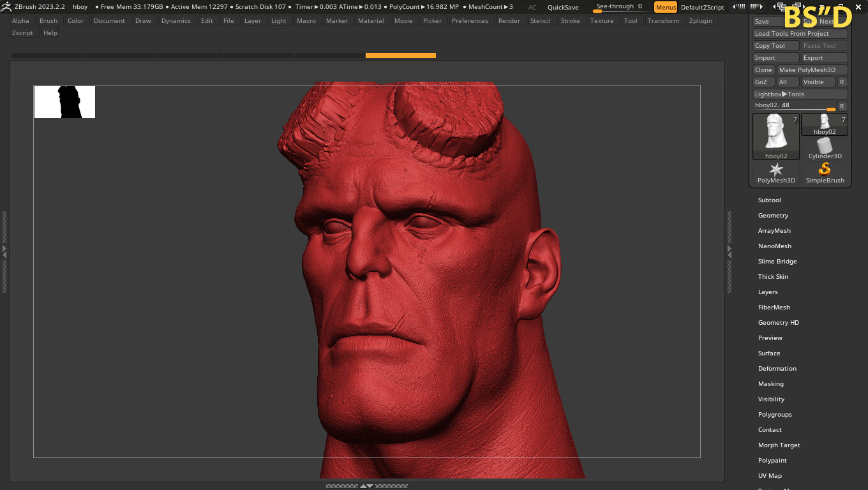
Task: Click the See-through slider
Action: [621, 7]
